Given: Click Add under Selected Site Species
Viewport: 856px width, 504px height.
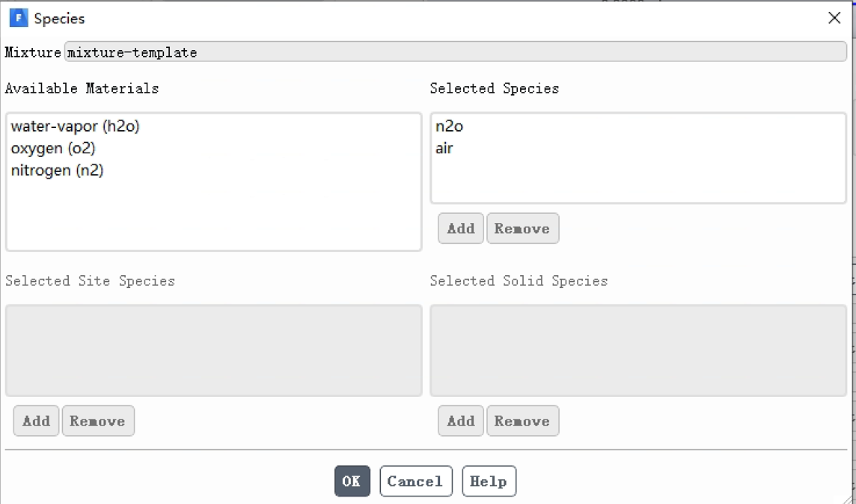Looking at the screenshot, I should tap(36, 420).
